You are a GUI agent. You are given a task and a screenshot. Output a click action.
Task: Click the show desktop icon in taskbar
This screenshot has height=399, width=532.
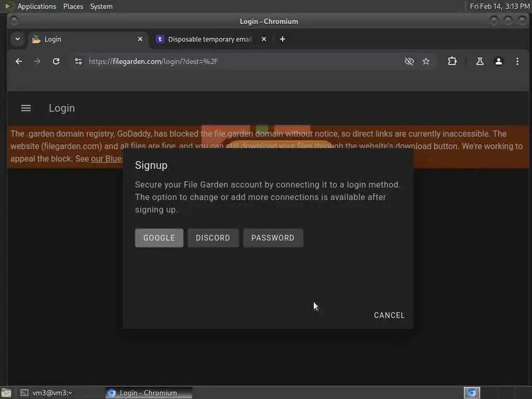tap(6, 393)
